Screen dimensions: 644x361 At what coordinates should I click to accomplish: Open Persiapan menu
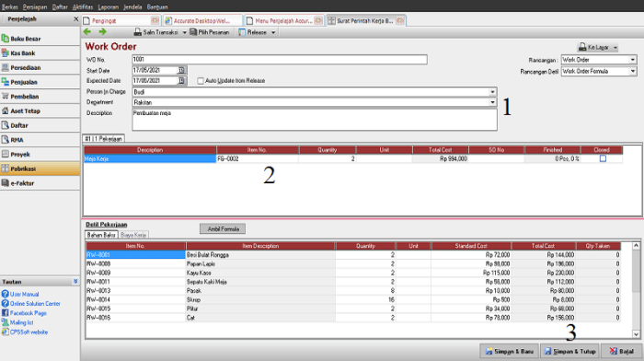pos(35,6)
